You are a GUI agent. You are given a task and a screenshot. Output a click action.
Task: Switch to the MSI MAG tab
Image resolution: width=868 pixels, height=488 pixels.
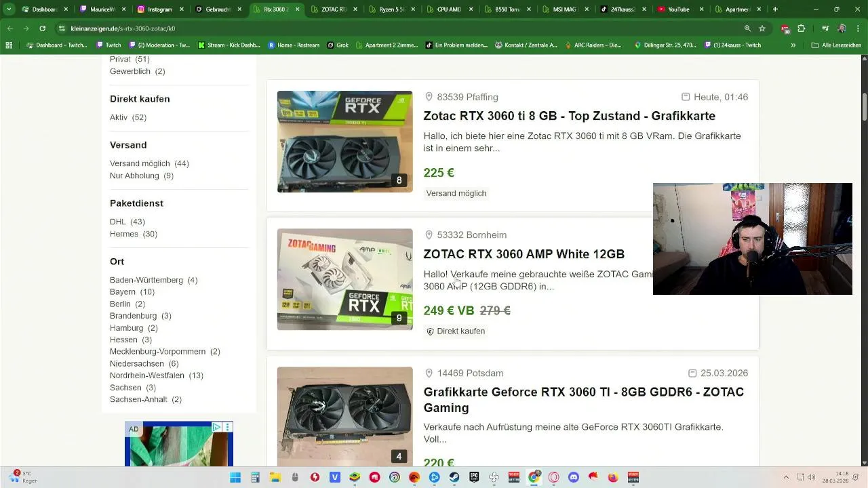(566, 9)
